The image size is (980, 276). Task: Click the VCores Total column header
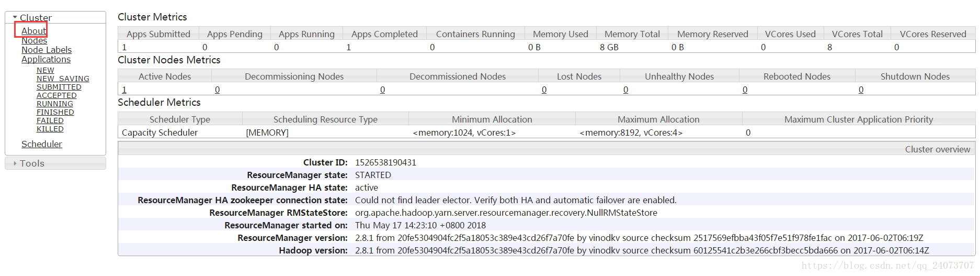tap(857, 34)
